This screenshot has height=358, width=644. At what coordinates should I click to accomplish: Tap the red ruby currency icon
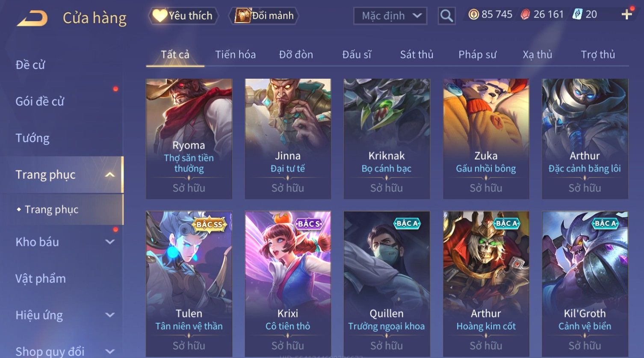click(x=525, y=15)
